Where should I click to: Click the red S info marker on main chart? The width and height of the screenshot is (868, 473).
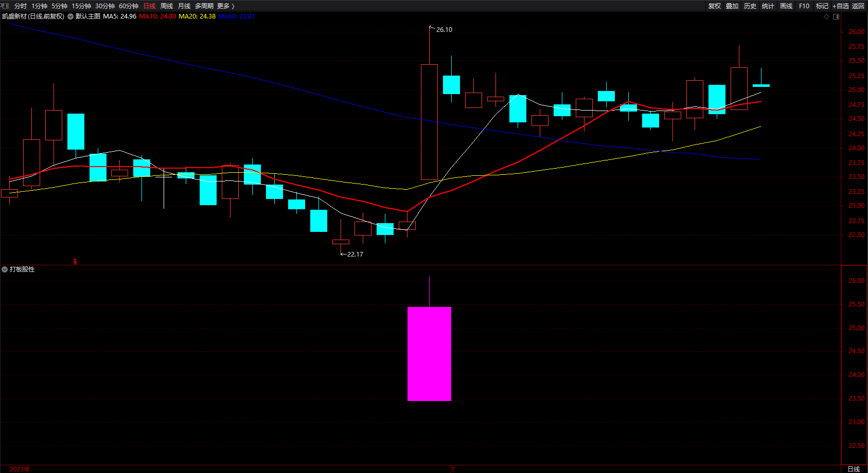tap(75, 262)
